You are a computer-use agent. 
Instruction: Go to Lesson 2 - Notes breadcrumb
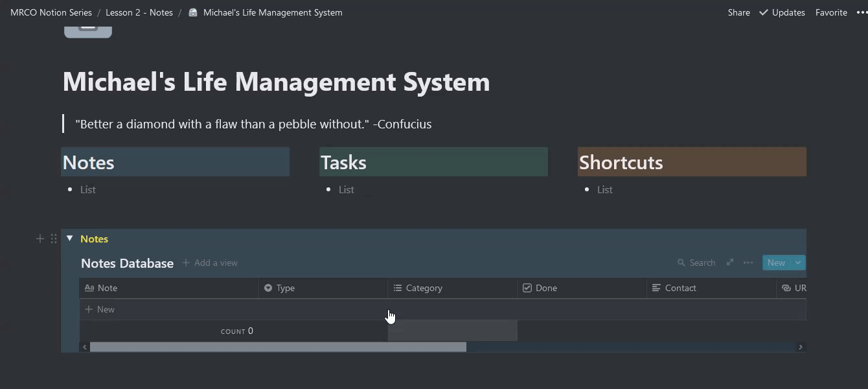(x=139, y=12)
